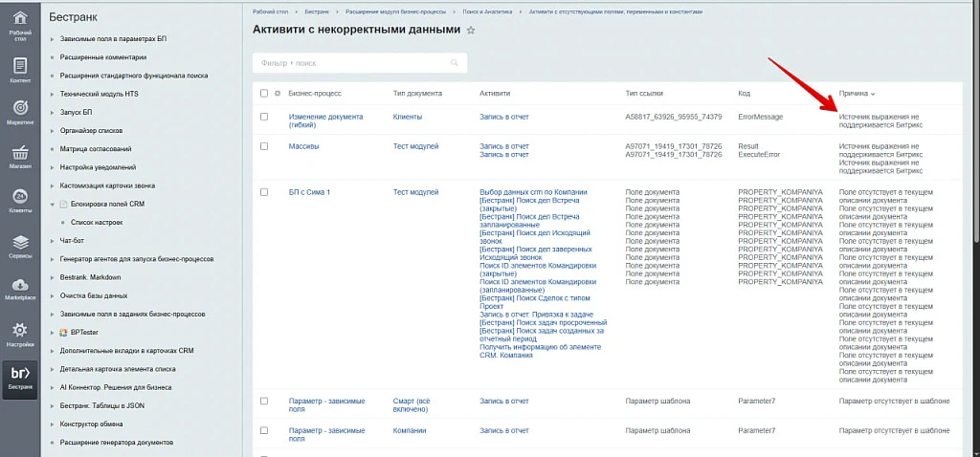This screenshot has width=980, height=457.
Task: Open the БП с Сима 1 link
Action: [309, 192]
